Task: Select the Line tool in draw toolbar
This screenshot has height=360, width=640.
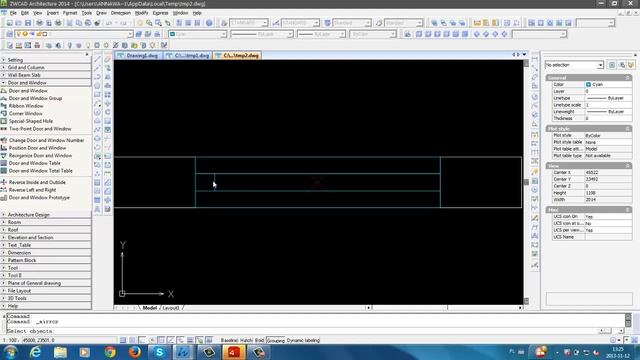Action: [x=98, y=60]
